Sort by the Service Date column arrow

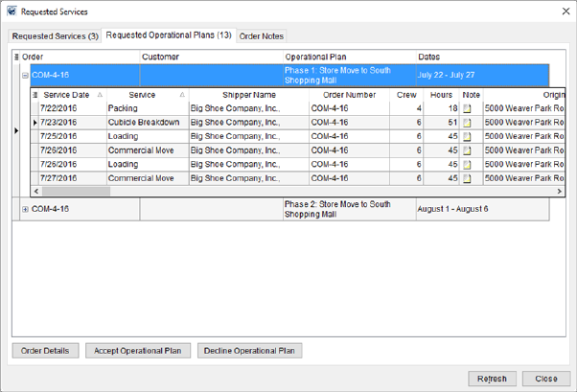click(x=100, y=95)
